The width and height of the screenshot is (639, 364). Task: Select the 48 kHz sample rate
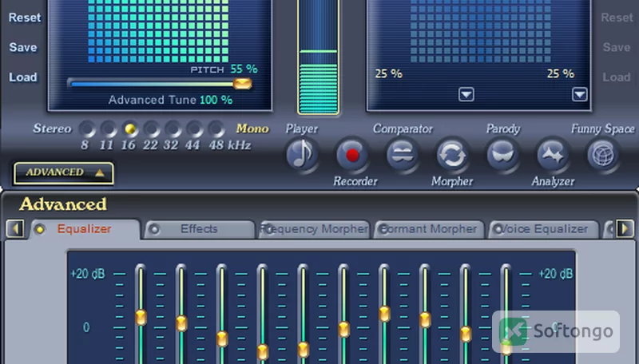tap(216, 129)
